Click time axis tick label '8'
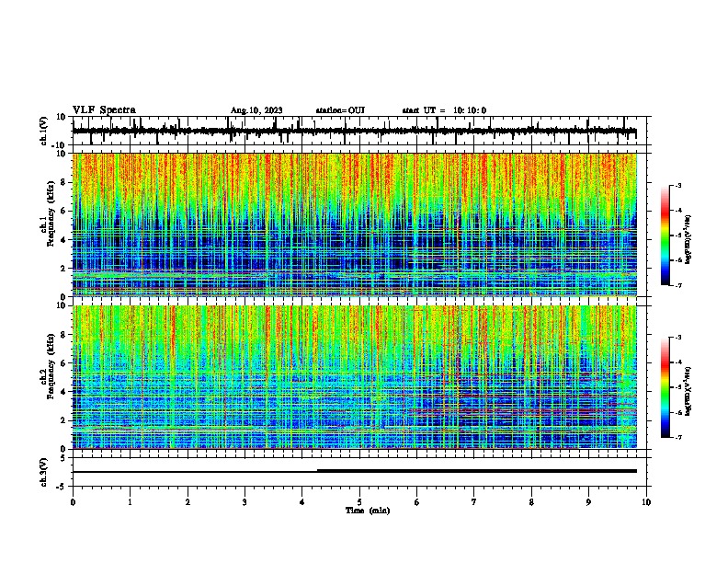Screen dimensions: 728x563 (x=531, y=502)
